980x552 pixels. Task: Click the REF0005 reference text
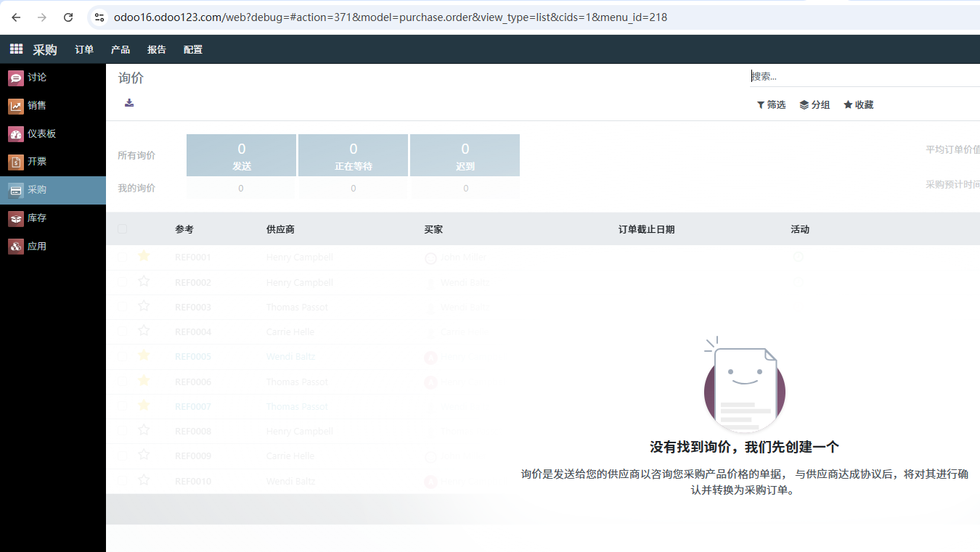click(193, 357)
